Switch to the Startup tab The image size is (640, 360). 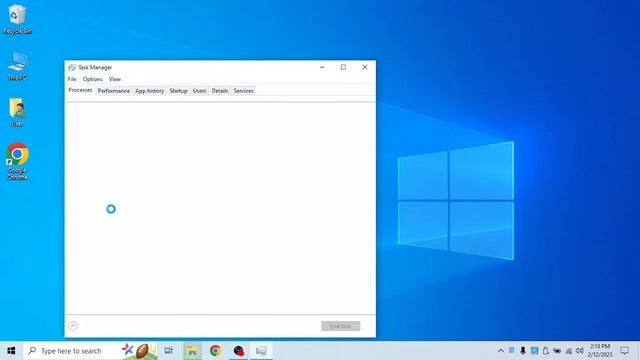pyautogui.click(x=178, y=91)
